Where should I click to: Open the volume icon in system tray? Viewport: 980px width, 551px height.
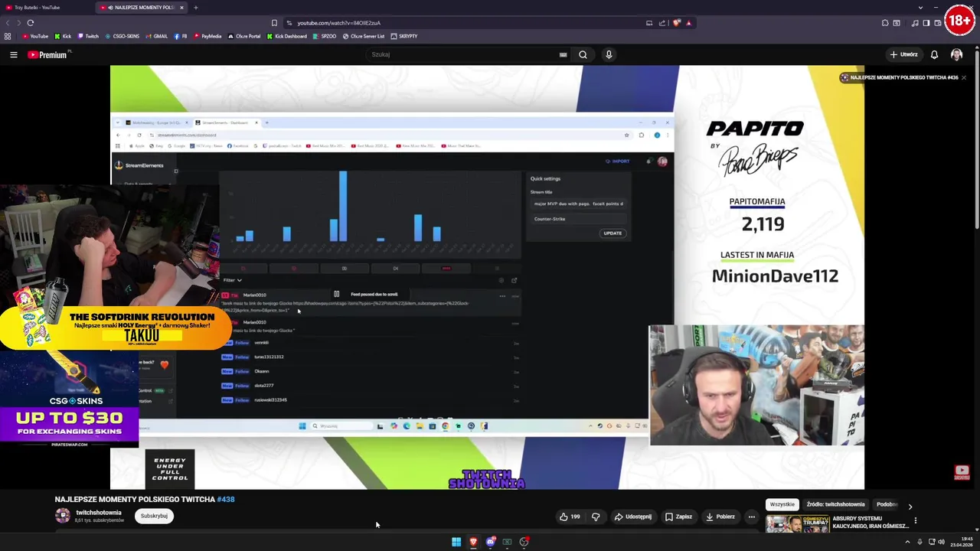(941, 542)
